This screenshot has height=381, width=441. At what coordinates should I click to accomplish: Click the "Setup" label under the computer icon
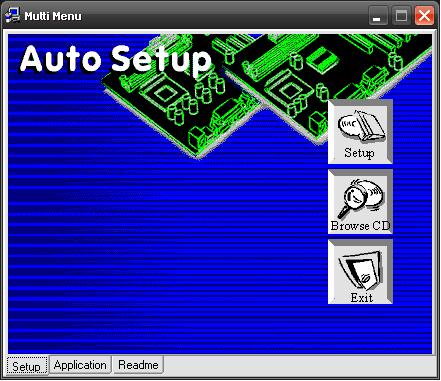[359, 153]
